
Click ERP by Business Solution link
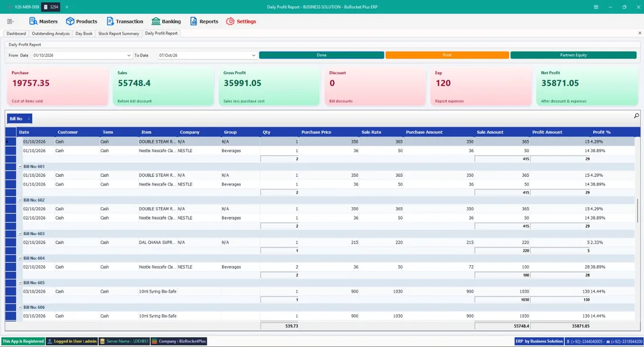[x=539, y=341]
